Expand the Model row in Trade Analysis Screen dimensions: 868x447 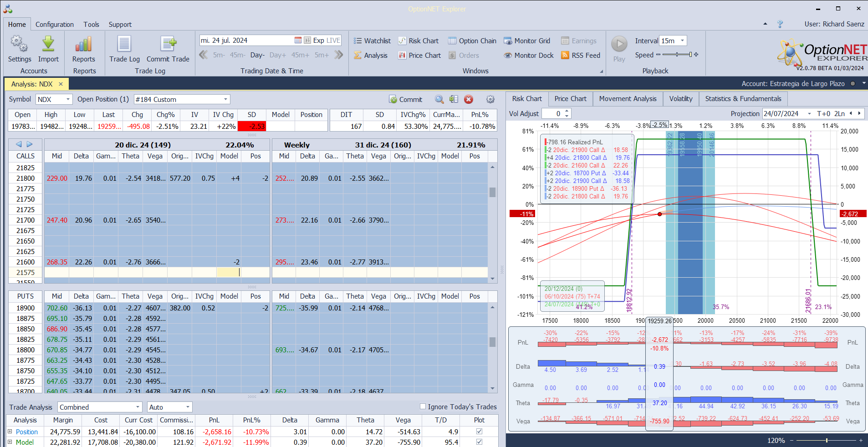[10, 442]
